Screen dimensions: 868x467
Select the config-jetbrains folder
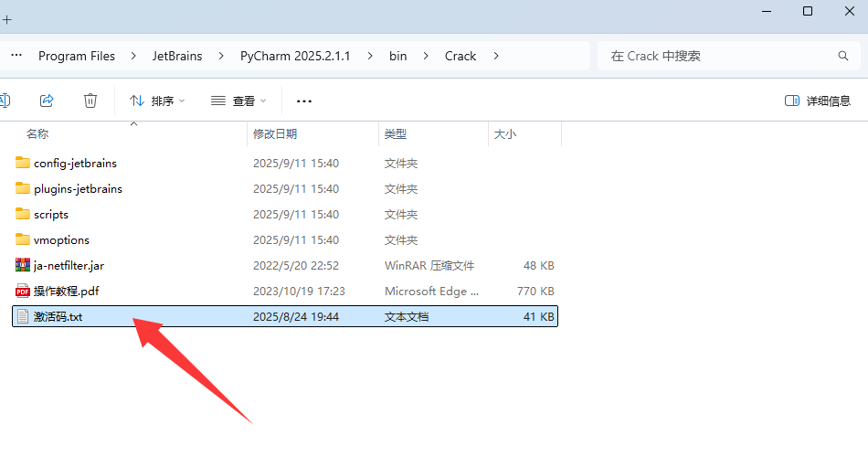[285, 163]
